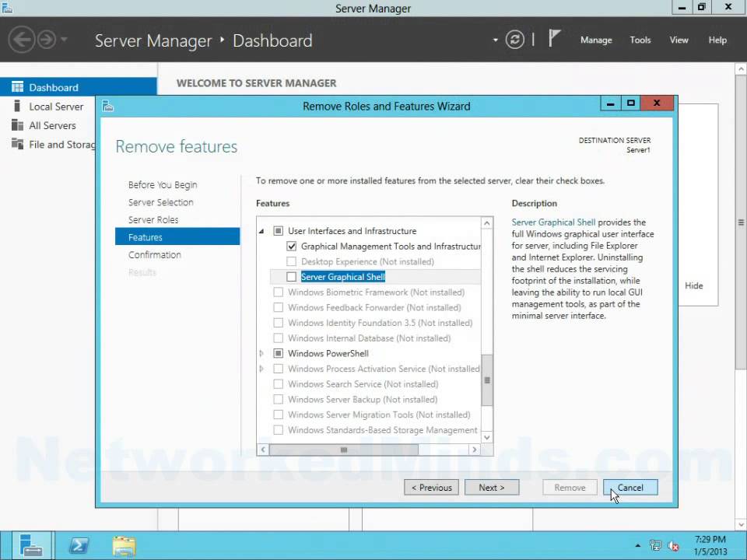Viewport: 747px width, 560px height.
Task: Open the navigation history dropdown arrow
Action: click(x=64, y=40)
